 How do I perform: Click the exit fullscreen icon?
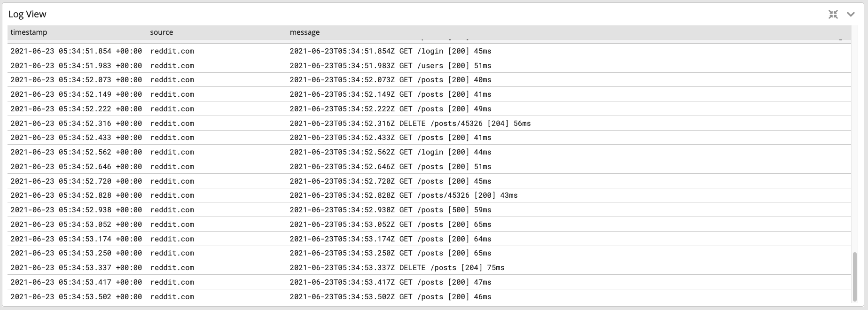pos(833,14)
